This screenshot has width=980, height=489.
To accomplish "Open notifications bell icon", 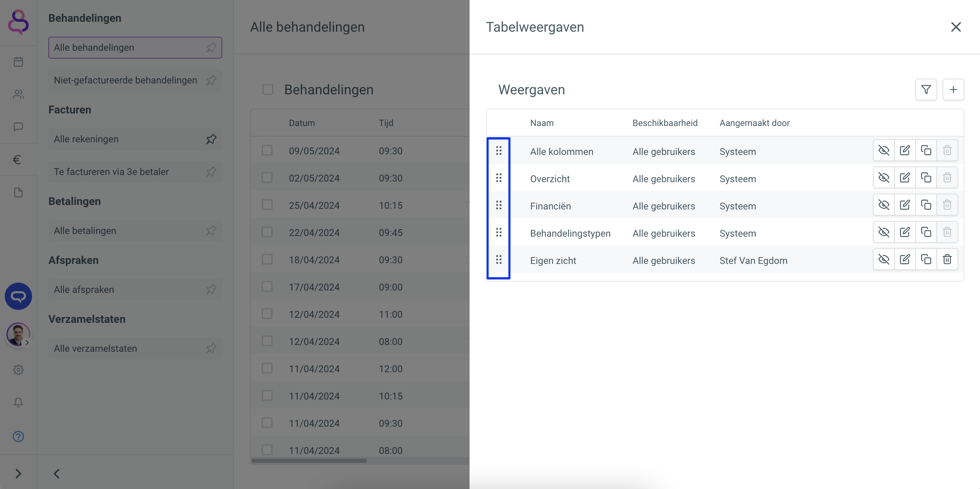I will (x=18, y=402).
